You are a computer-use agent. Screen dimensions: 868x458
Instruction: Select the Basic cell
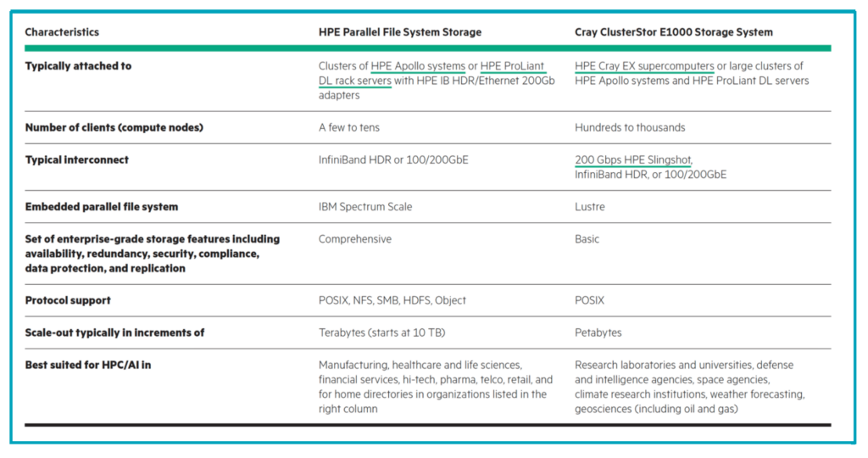tap(587, 239)
